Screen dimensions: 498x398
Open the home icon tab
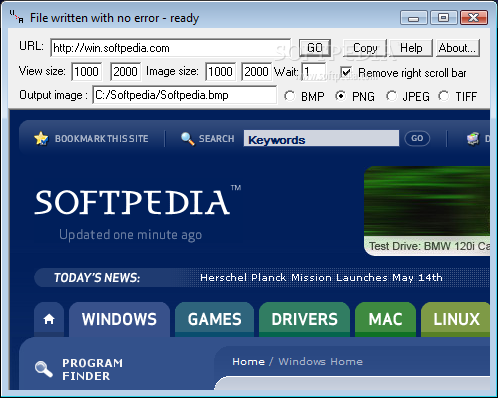pyautogui.click(x=49, y=319)
